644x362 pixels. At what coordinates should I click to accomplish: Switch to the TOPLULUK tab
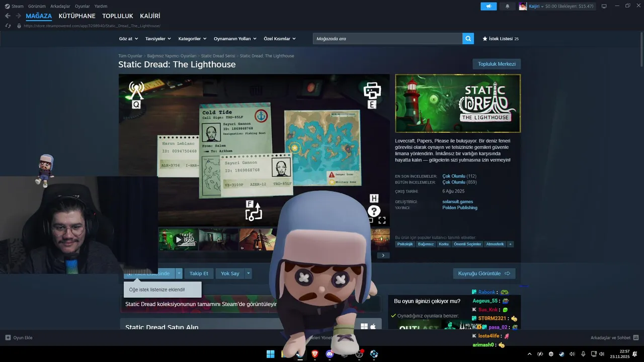(118, 16)
